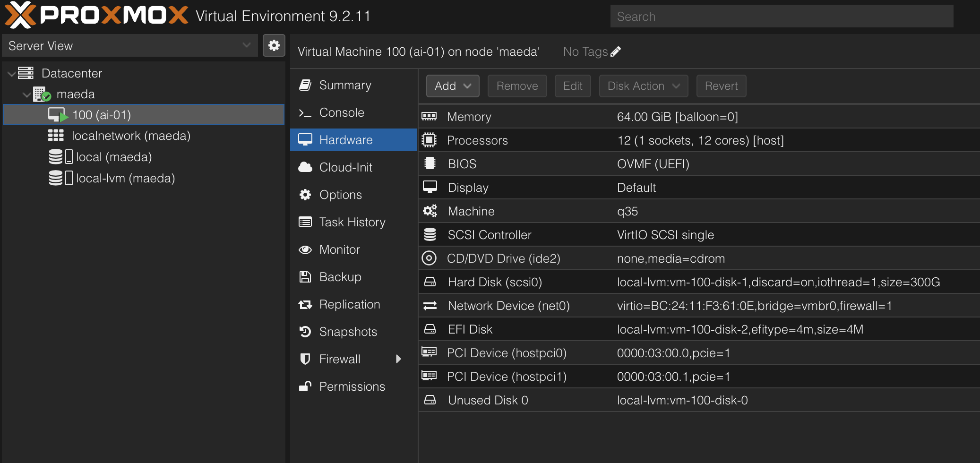Viewport: 980px width, 463px height.
Task: Select the '12 (1 sockets, 12 cores) [host]' value
Action: pos(700,140)
